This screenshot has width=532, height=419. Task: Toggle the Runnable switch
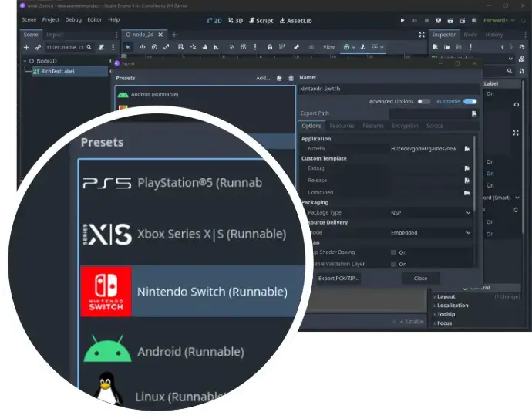pos(470,101)
